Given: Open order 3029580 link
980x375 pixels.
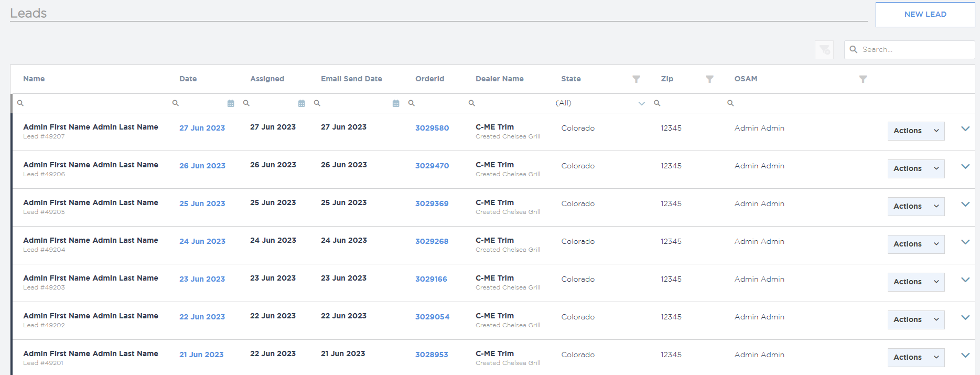Looking at the screenshot, I should click(432, 128).
